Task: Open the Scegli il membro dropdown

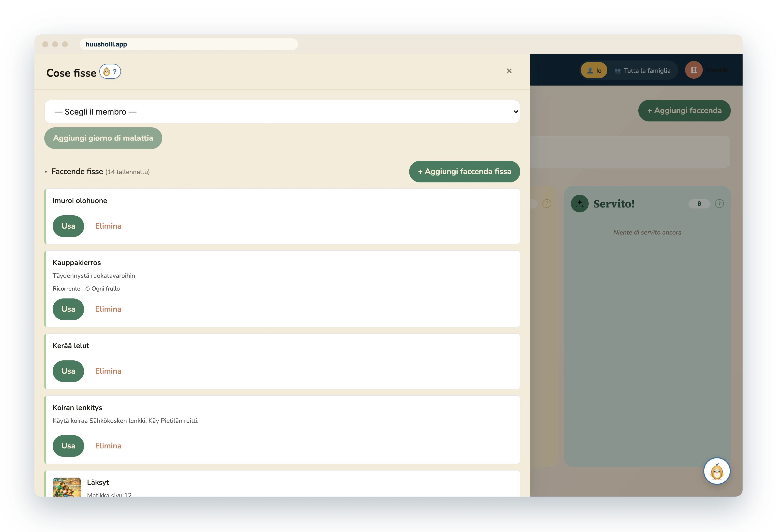Action: point(282,112)
